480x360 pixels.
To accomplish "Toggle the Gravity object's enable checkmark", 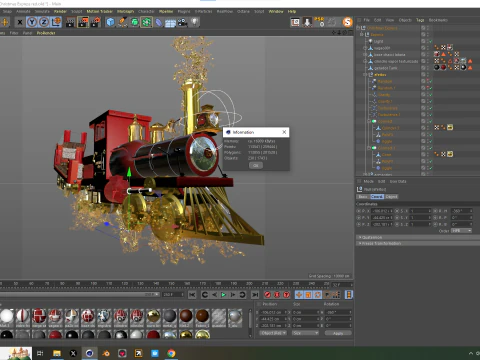I will [430, 95].
